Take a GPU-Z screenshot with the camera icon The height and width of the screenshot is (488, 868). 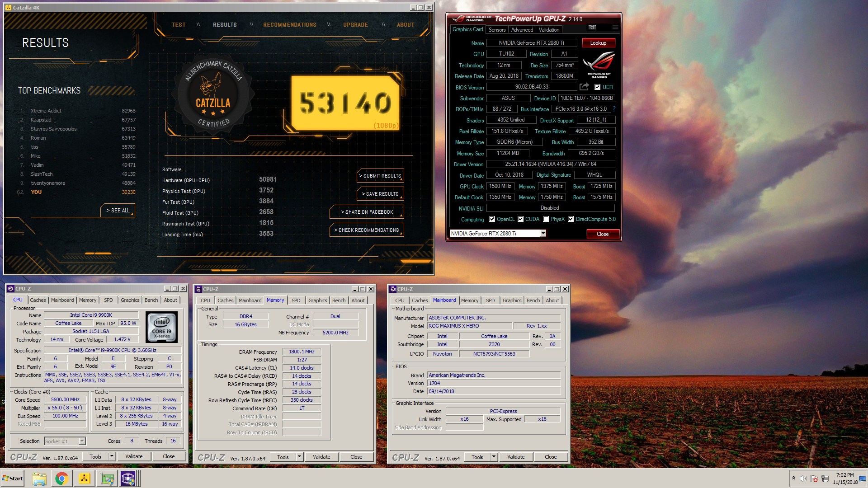tap(592, 28)
